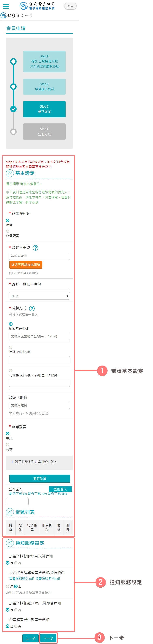
Task: Select 否 for 扣款成功通知
Action: (x=16, y=610)
